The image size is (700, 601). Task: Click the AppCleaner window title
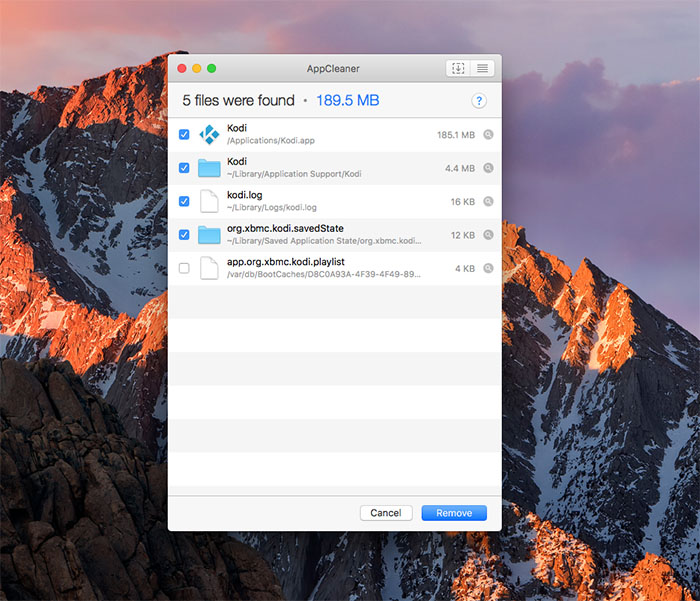click(x=333, y=69)
